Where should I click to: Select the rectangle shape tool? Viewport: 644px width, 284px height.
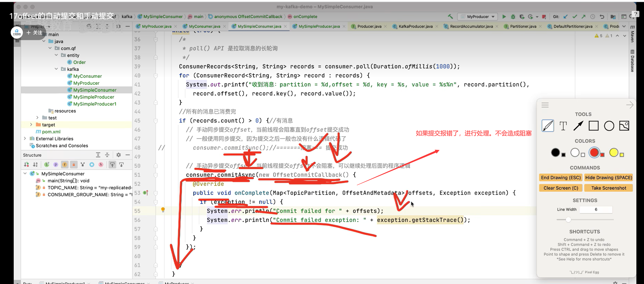tap(593, 126)
